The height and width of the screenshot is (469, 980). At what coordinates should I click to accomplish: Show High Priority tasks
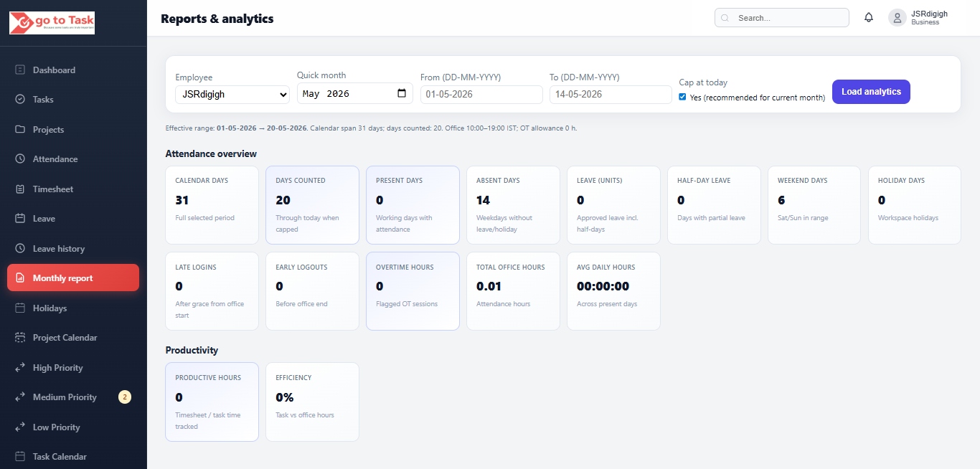[73, 367]
